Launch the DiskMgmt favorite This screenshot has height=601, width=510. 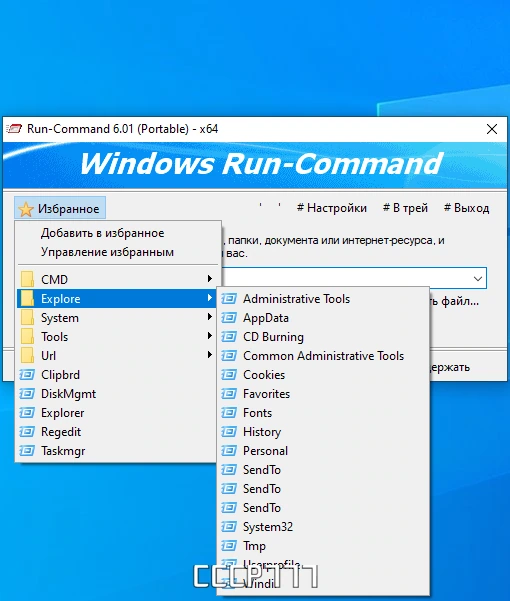pyautogui.click(x=116, y=394)
